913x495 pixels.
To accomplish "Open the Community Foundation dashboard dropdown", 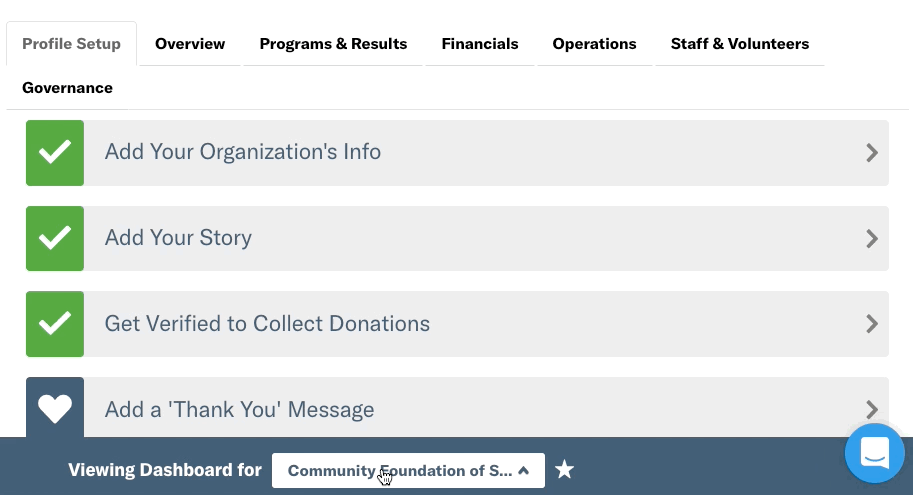I will pos(408,471).
